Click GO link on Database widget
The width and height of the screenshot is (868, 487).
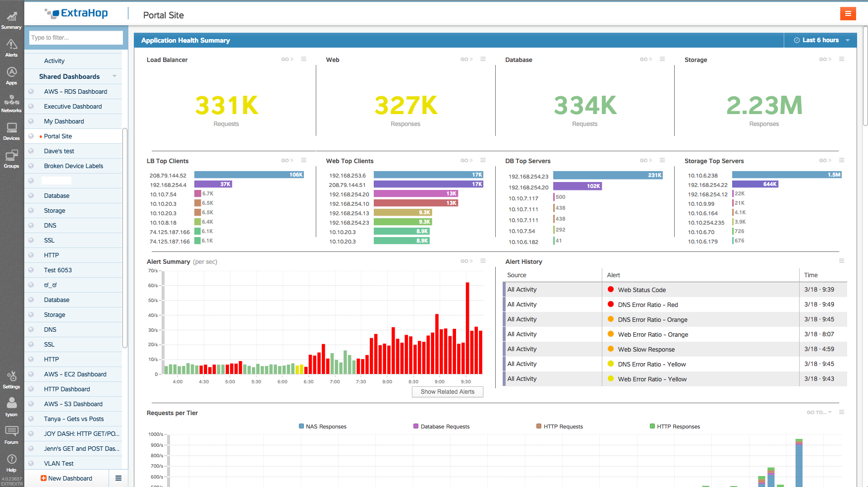(646, 60)
